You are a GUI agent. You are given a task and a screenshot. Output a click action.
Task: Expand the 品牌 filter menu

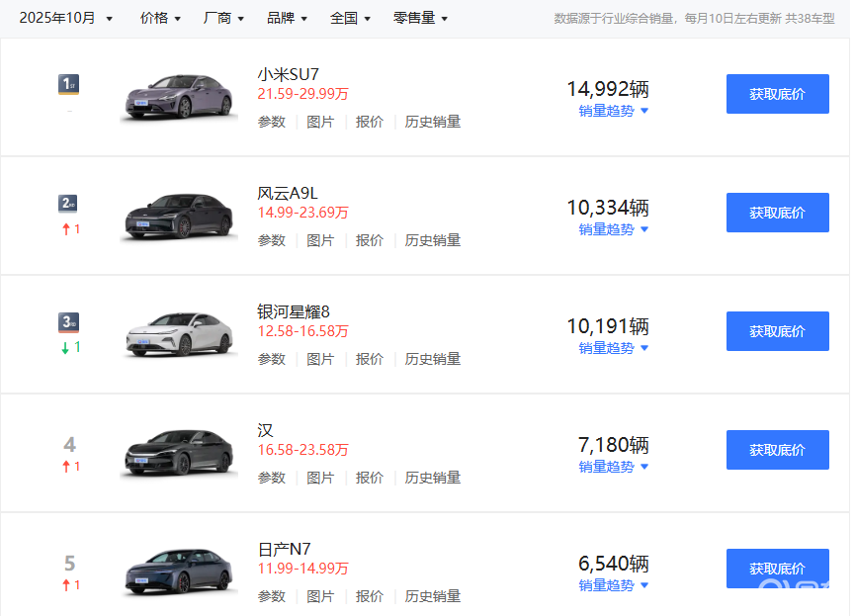tap(287, 18)
